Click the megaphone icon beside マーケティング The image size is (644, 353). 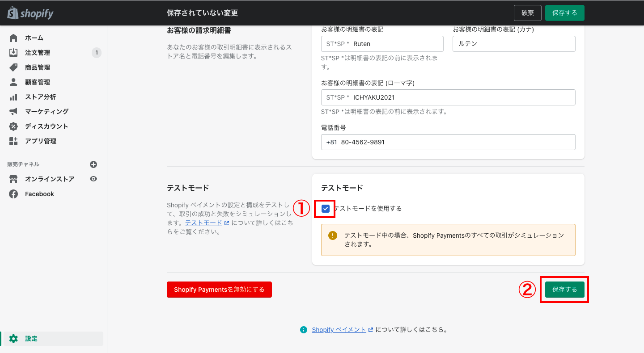point(13,112)
